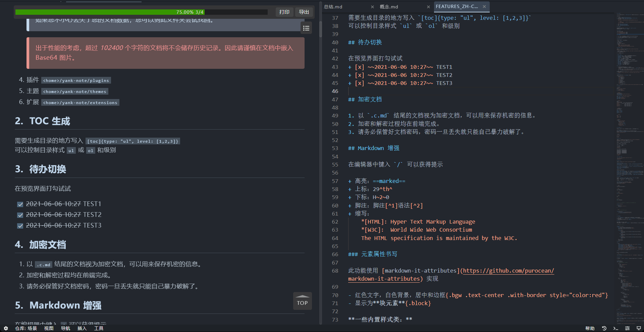Viewport: 644px width, 332px height.
Task: Click the '5. Markdown 增强' heading in preview
Action: [x=58, y=305]
